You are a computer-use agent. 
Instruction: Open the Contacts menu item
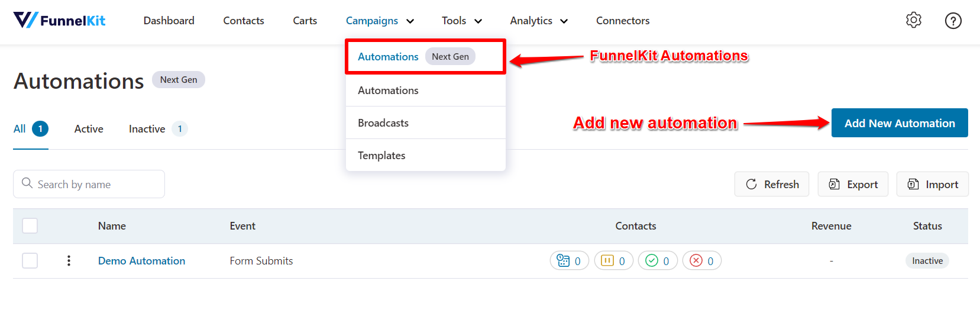[x=244, y=21]
